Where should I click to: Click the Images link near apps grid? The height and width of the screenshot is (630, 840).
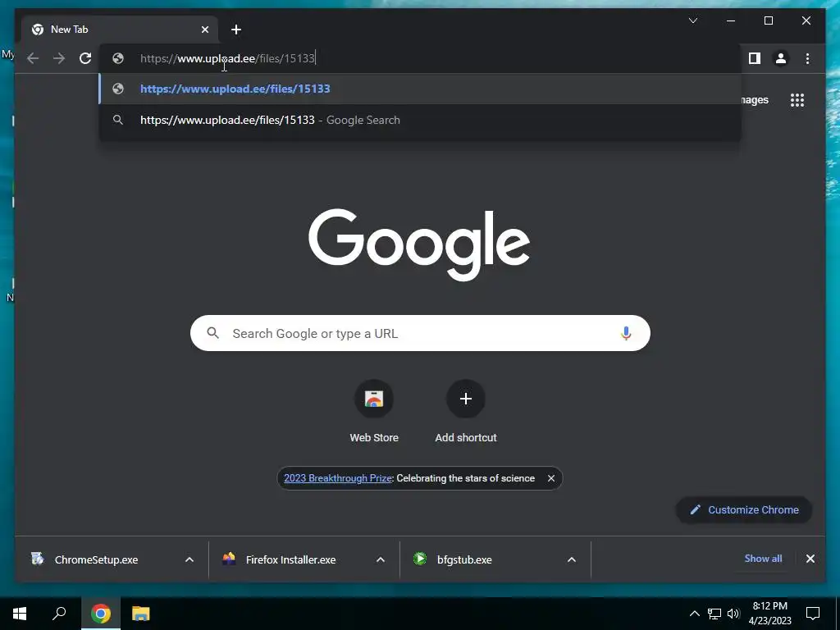(755, 100)
